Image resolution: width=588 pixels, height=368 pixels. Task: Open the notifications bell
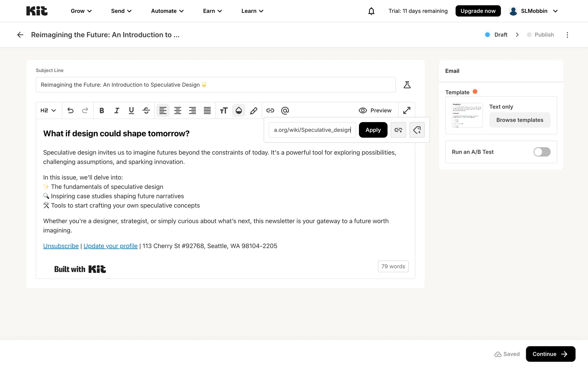[371, 11]
